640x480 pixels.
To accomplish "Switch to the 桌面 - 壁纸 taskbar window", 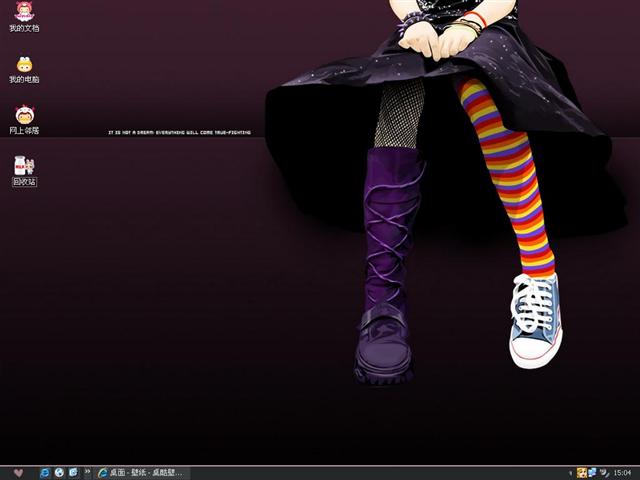I will pos(140,473).
